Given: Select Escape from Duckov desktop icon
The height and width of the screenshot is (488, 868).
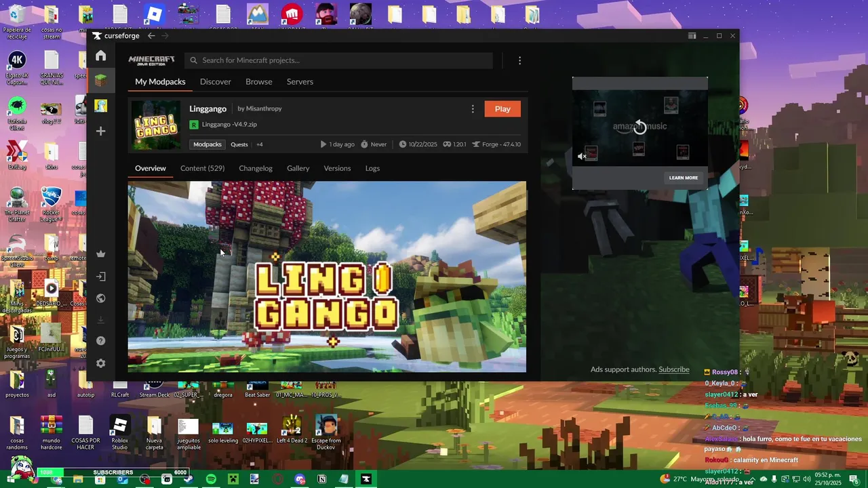Looking at the screenshot, I should [326, 432].
